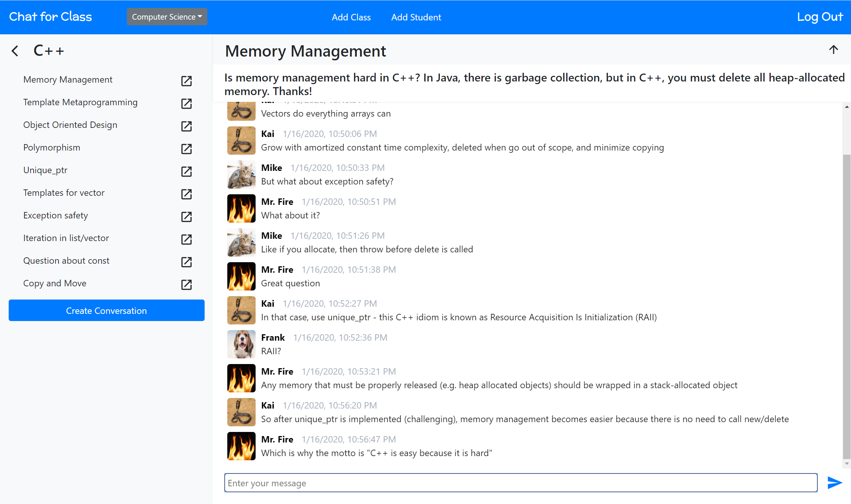The height and width of the screenshot is (504, 851).
Task: Click the message text "RAII?"
Action: point(271,351)
